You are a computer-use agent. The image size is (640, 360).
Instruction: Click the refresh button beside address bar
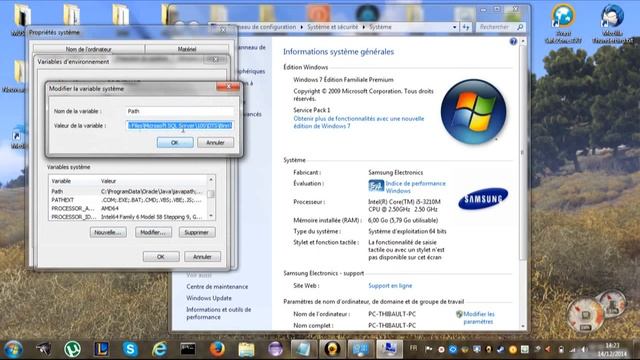click(x=466, y=27)
